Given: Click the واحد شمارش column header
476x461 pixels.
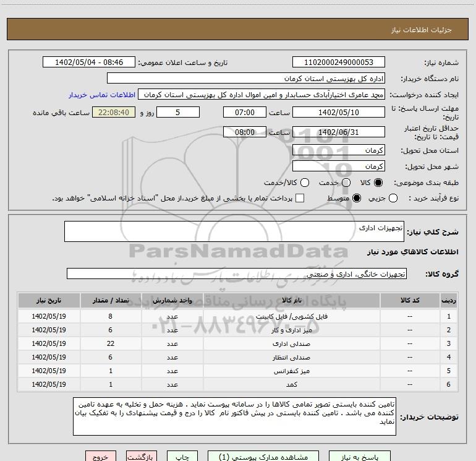Looking at the screenshot, I should 172,300.
